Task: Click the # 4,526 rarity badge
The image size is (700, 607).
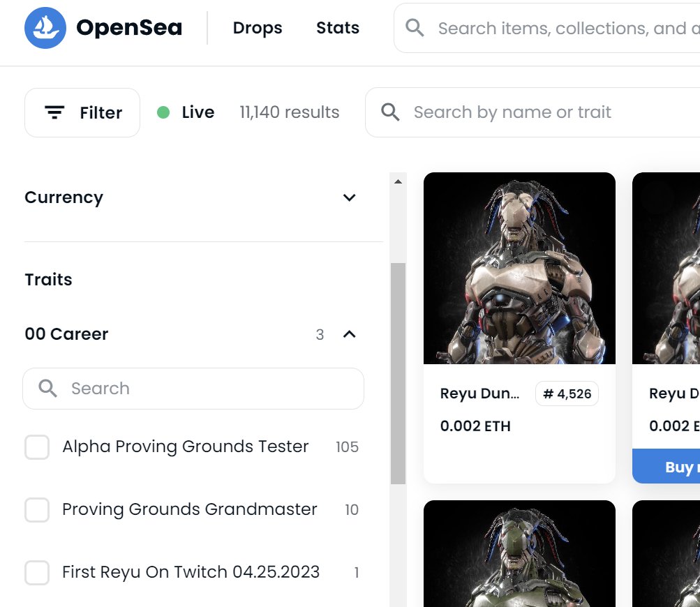Action: coord(567,394)
